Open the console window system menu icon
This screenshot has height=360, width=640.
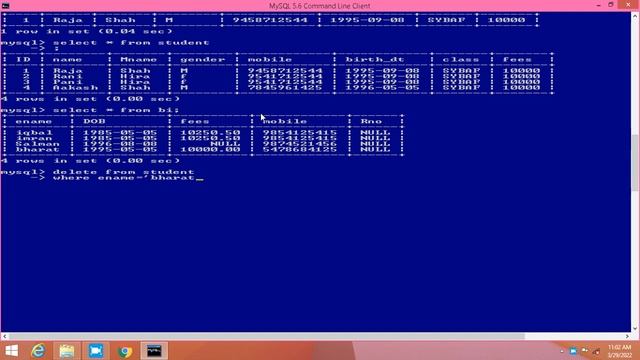pos(5,6)
